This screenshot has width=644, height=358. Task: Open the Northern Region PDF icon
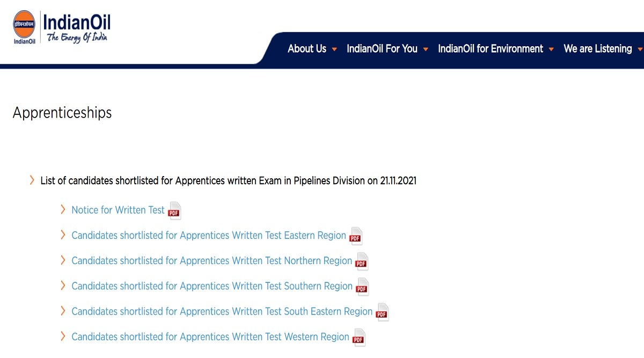361,261
